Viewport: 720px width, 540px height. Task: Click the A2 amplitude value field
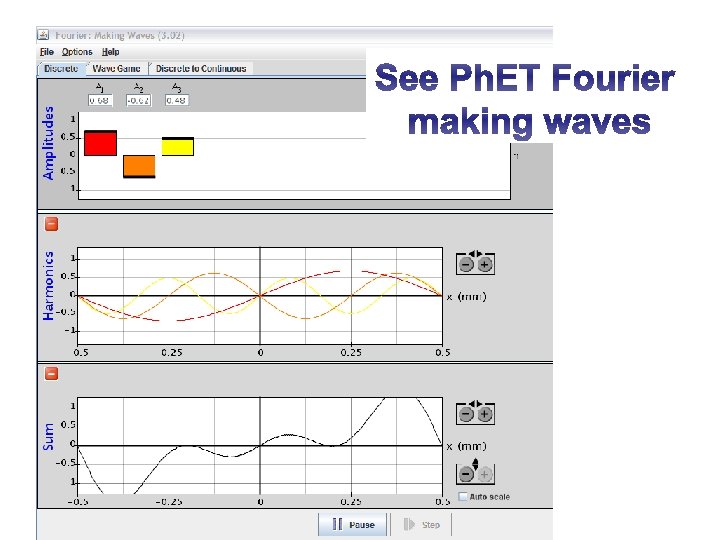click(139, 100)
